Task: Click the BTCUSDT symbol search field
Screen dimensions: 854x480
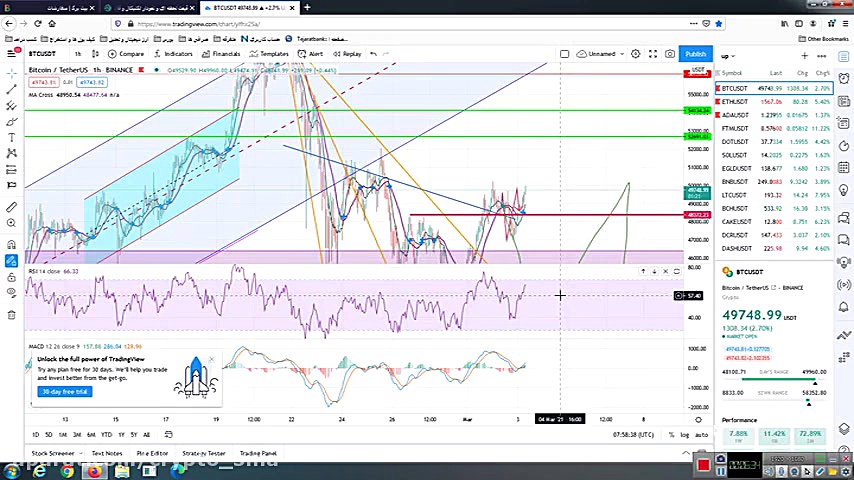Action: point(42,54)
